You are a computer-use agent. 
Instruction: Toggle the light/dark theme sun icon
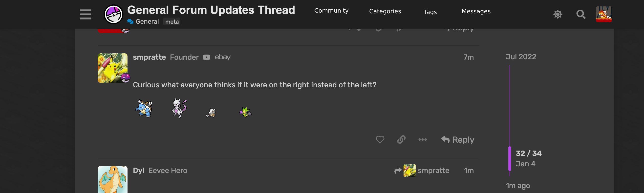pyautogui.click(x=558, y=14)
